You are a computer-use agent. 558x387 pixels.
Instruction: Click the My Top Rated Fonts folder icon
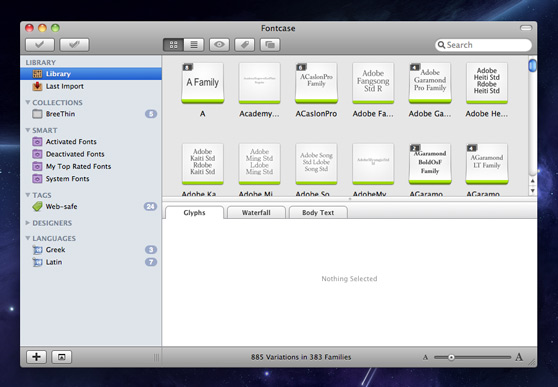click(37, 166)
